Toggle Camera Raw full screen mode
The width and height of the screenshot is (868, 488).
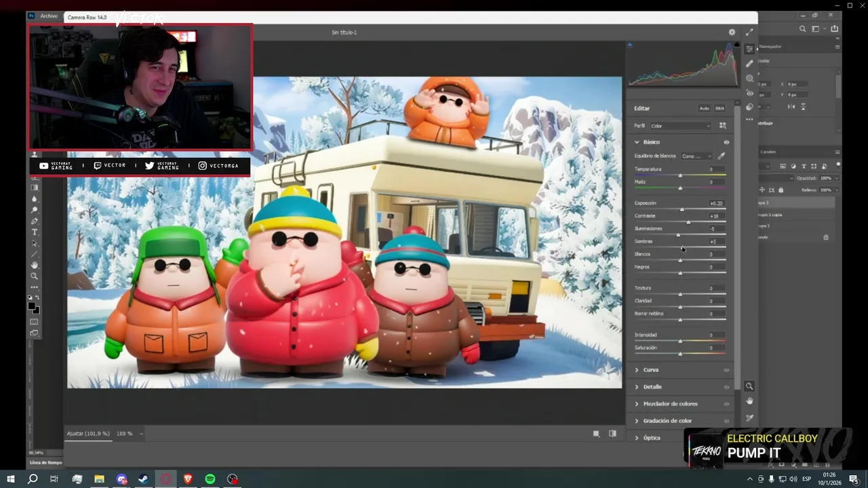pyautogui.click(x=749, y=32)
